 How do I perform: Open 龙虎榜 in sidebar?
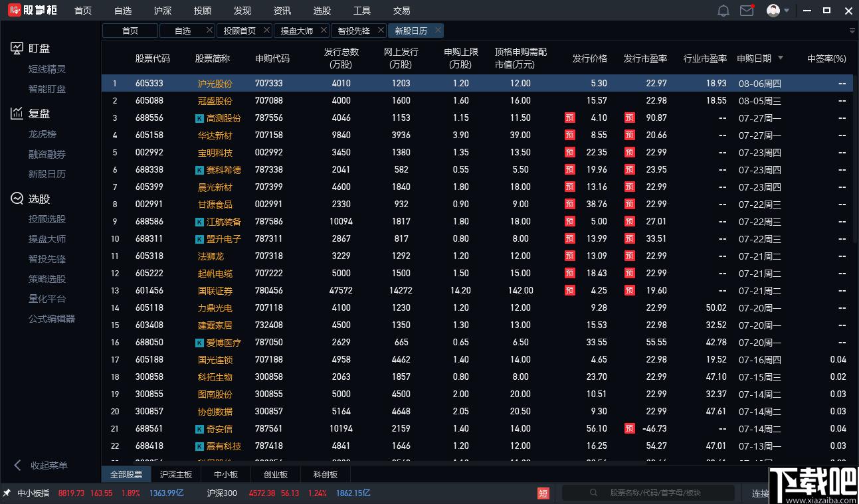(x=43, y=134)
